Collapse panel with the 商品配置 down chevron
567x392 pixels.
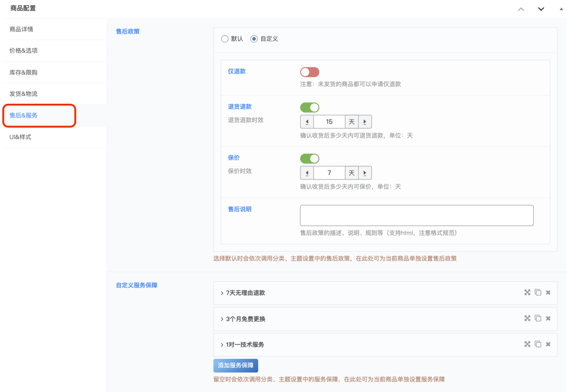point(541,9)
